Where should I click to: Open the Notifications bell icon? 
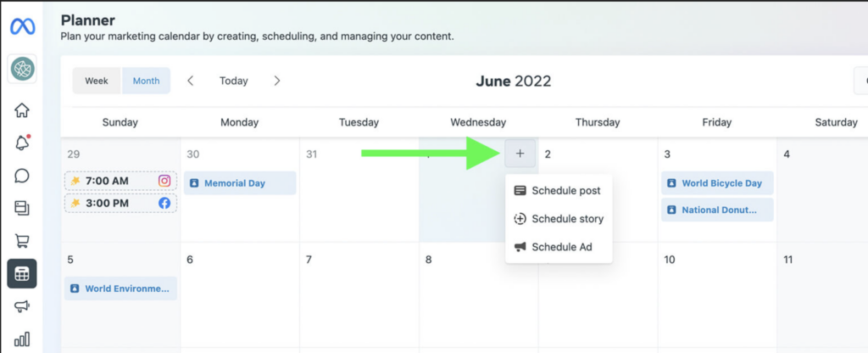[x=22, y=143]
